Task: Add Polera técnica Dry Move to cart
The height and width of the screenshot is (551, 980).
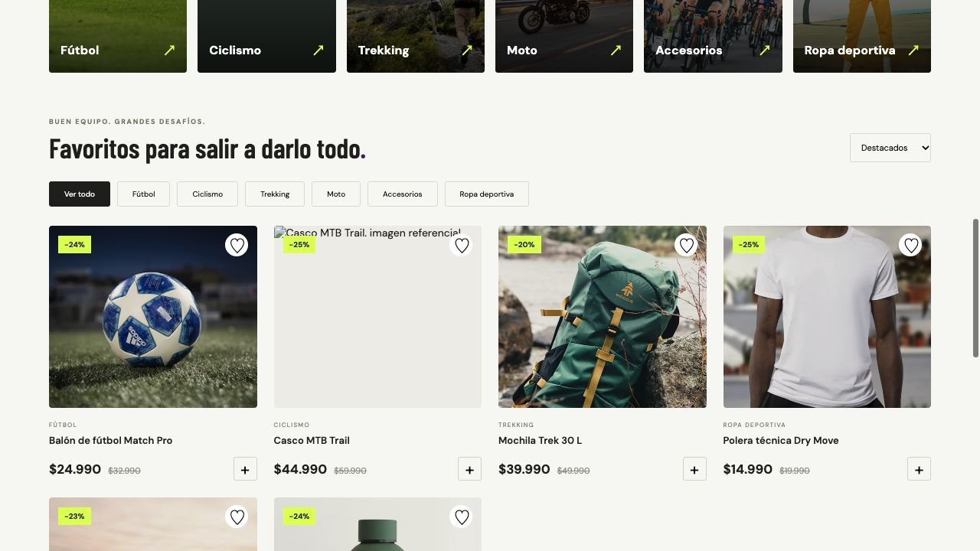Action: (919, 469)
